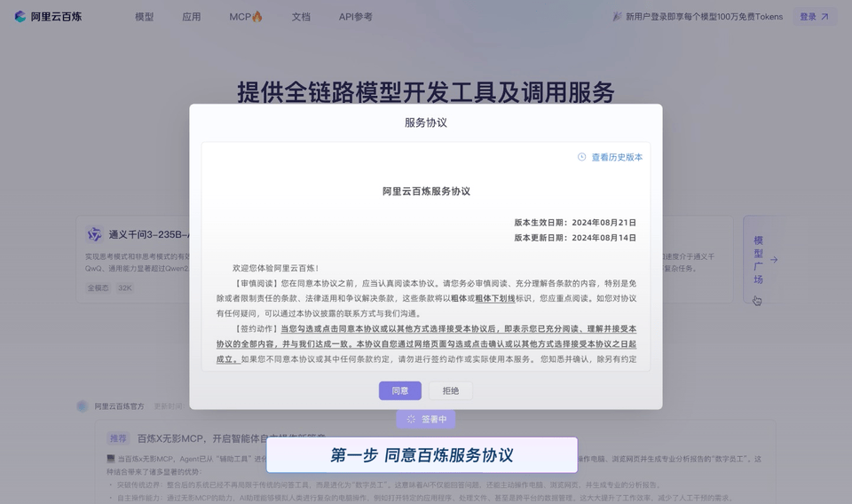
Task: Click text 欢迎您体验阿里云百炼！
Action: [x=275, y=268]
